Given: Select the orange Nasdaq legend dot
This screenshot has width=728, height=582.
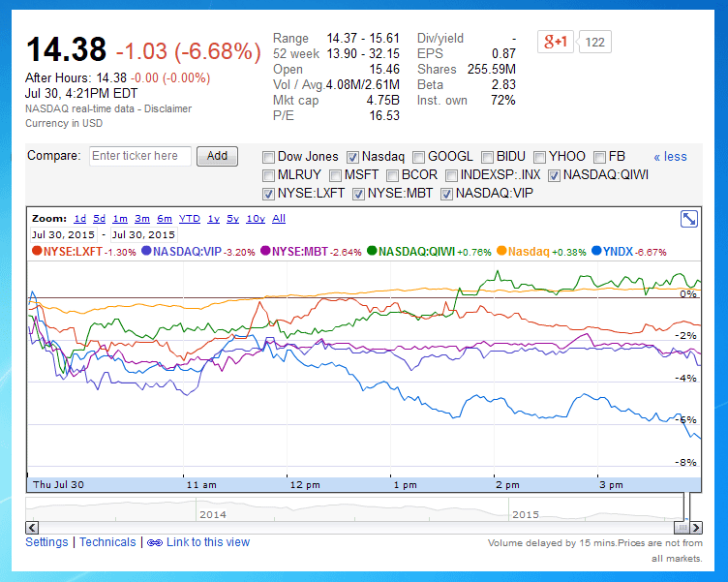Looking at the screenshot, I should [501, 251].
